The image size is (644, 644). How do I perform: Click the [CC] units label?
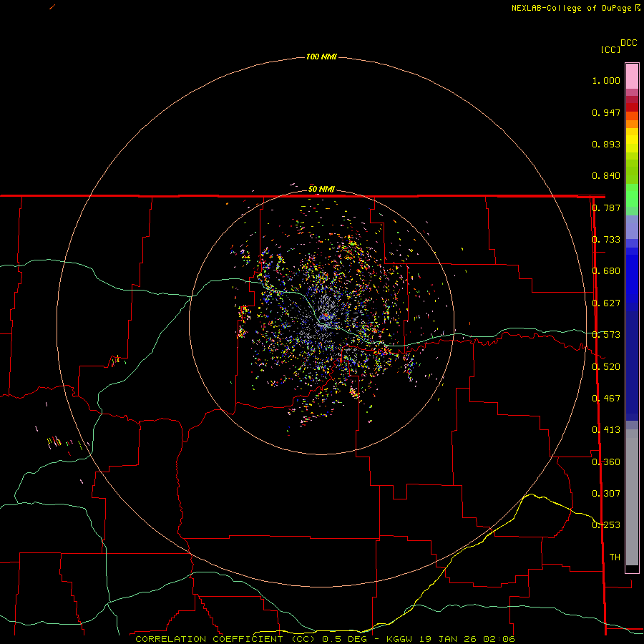(610, 49)
